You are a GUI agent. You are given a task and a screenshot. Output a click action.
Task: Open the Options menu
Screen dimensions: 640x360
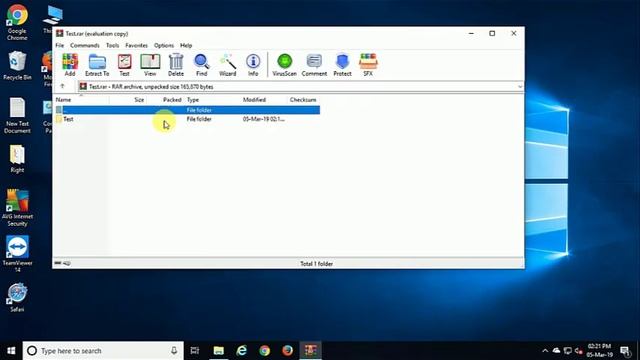point(164,45)
